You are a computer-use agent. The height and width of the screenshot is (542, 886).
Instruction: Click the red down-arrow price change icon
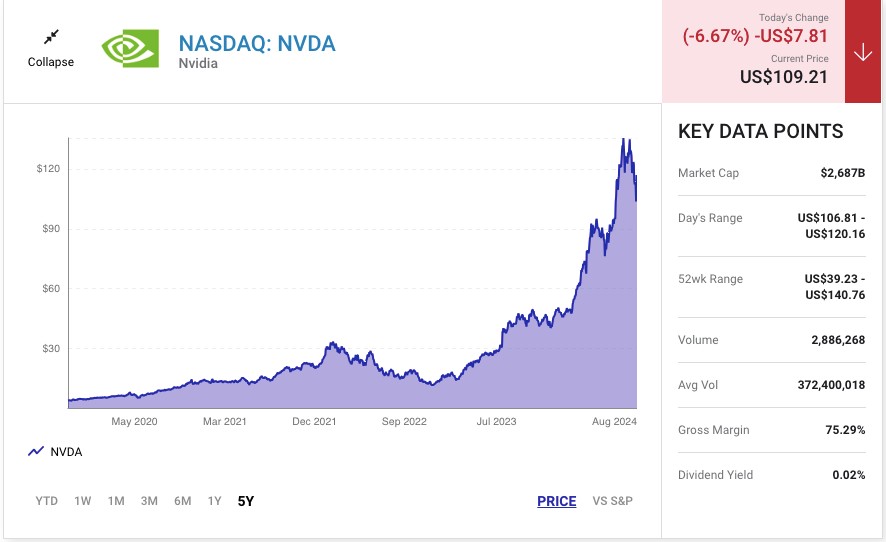pyautogui.click(x=863, y=52)
